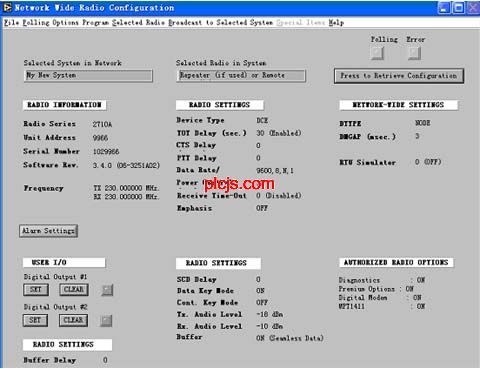The image size is (480, 369).
Task: Click the Data Key Mode value ON
Action: pos(260,291)
